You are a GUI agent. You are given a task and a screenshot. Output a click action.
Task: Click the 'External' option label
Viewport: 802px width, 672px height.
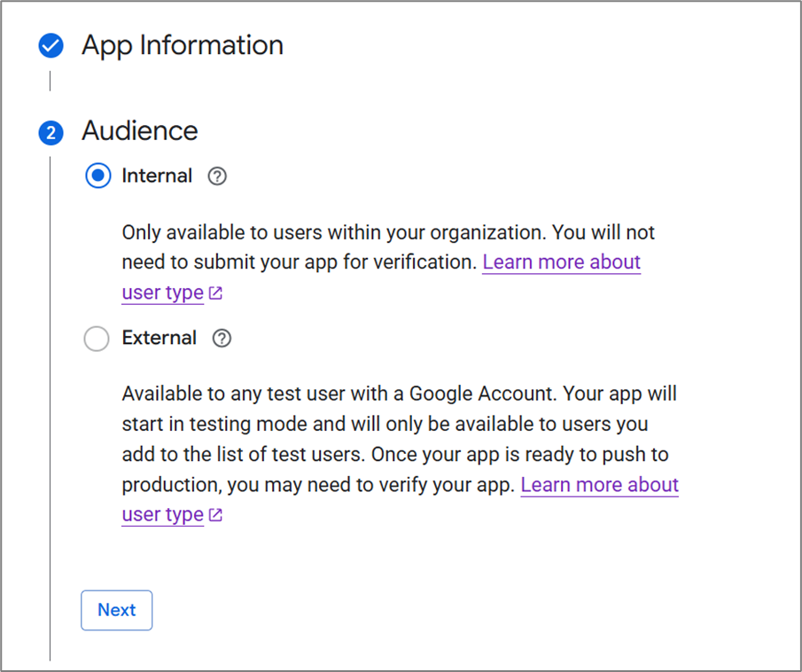click(159, 338)
